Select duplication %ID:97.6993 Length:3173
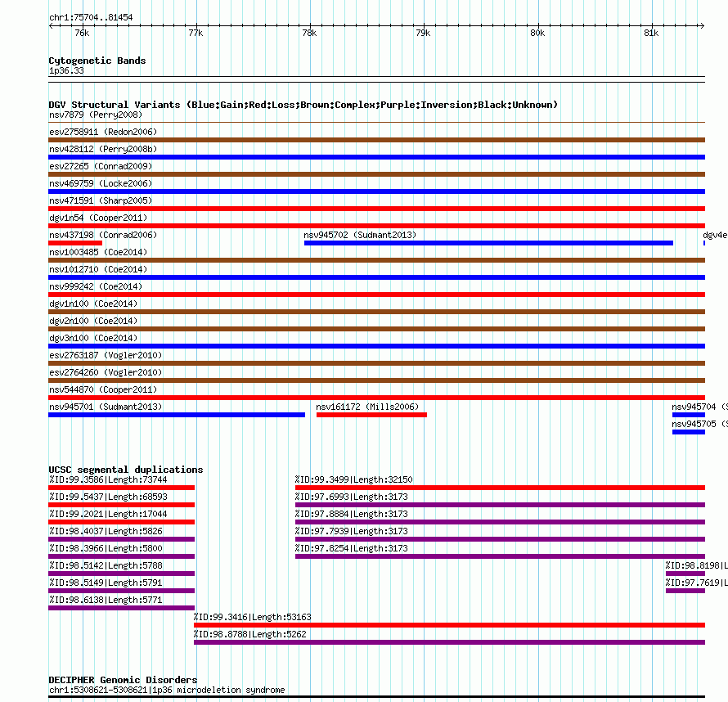This screenshot has width=728, height=702. [500, 505]
